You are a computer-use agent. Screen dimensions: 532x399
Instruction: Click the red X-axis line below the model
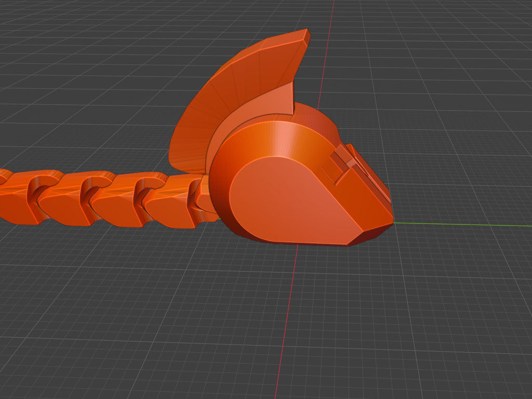(x=287, y=322)
